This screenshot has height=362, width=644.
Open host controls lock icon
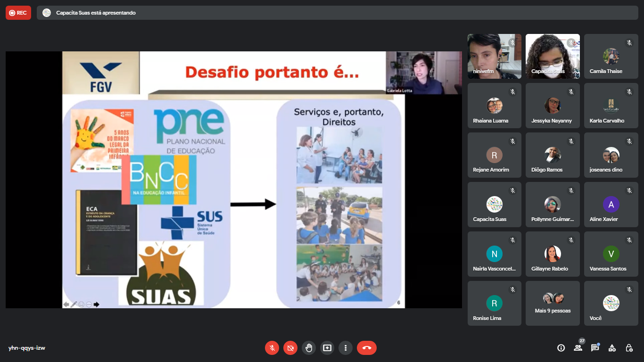(x=629, y=348)
